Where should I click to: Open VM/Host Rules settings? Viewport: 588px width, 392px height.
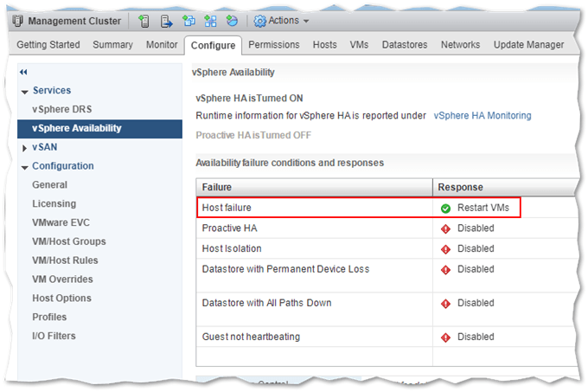[x=65, y=260]
